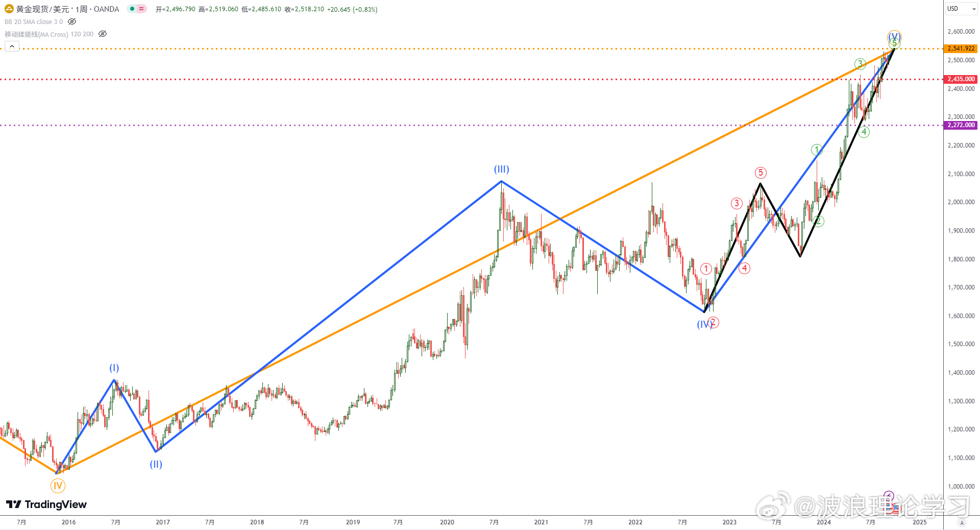
Task: Select the red circled 5 wave label
Action: (761, 173)
